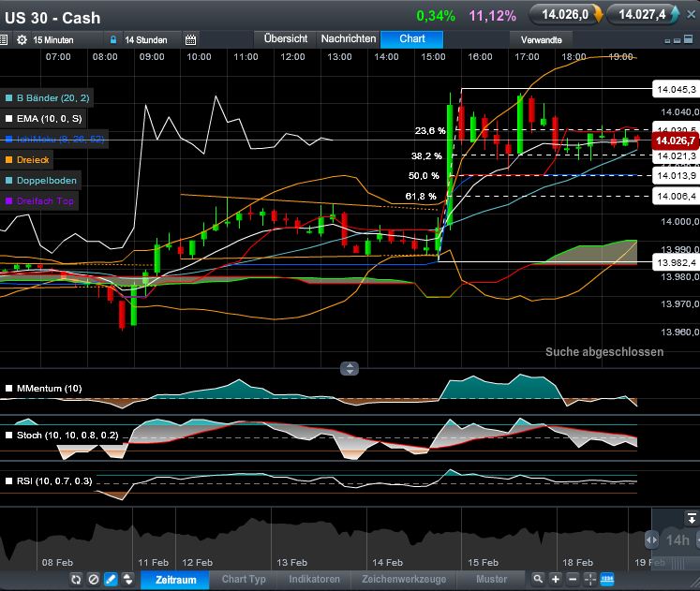Image resolution: width=700 pixels, height=591 pixels.
Task: Click the up-down arrows icon in bottom toolbar
Action: point(127,580)
